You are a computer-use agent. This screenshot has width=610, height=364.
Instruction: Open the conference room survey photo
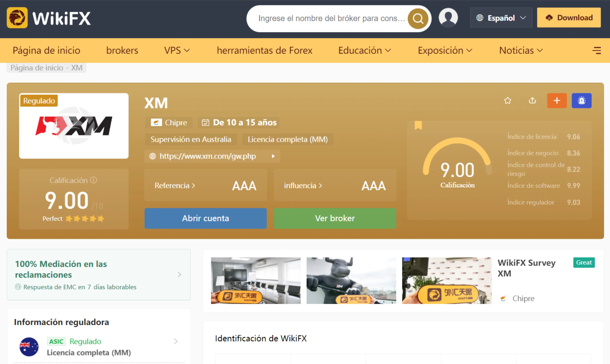coord(256,281)
